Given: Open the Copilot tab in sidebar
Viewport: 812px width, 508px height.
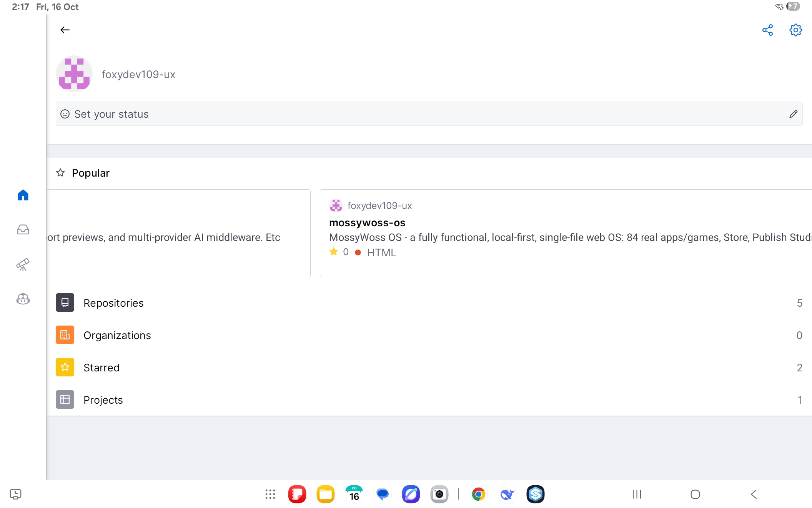Looking at the screenshot, I should [x=23, y=299].
